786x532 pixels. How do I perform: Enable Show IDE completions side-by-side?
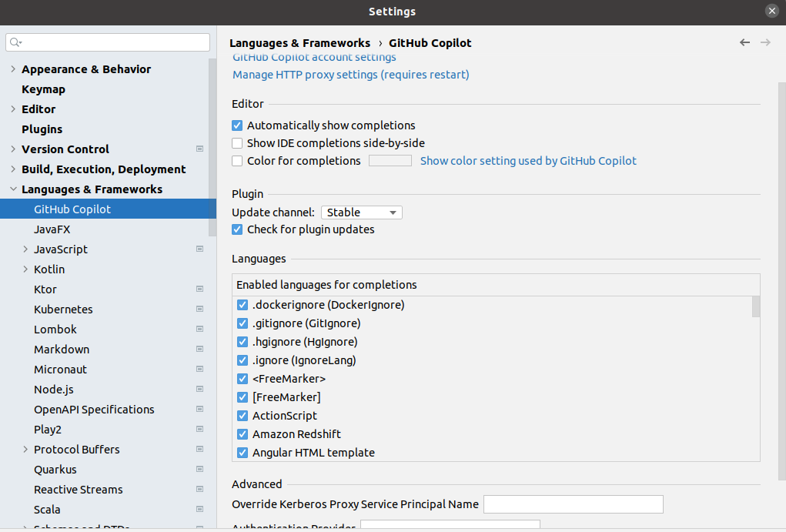coord(237,142)
